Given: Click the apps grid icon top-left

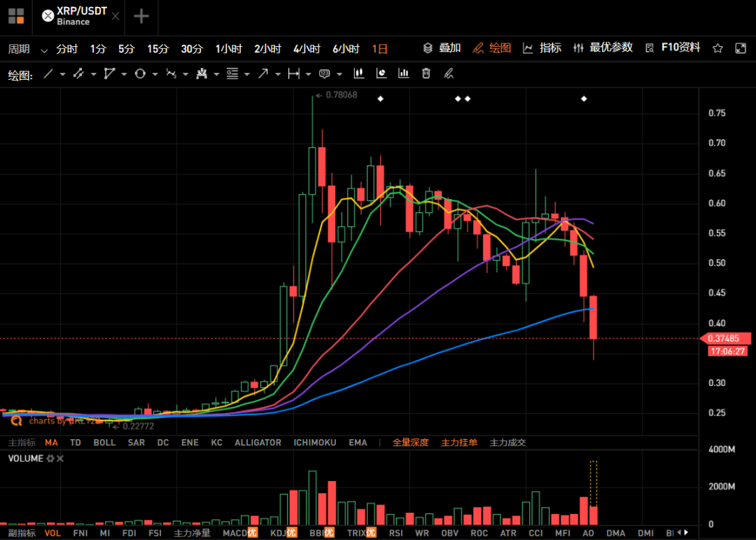Looking at the screenshot, I should pyautogui.click(x=15, y=16).
